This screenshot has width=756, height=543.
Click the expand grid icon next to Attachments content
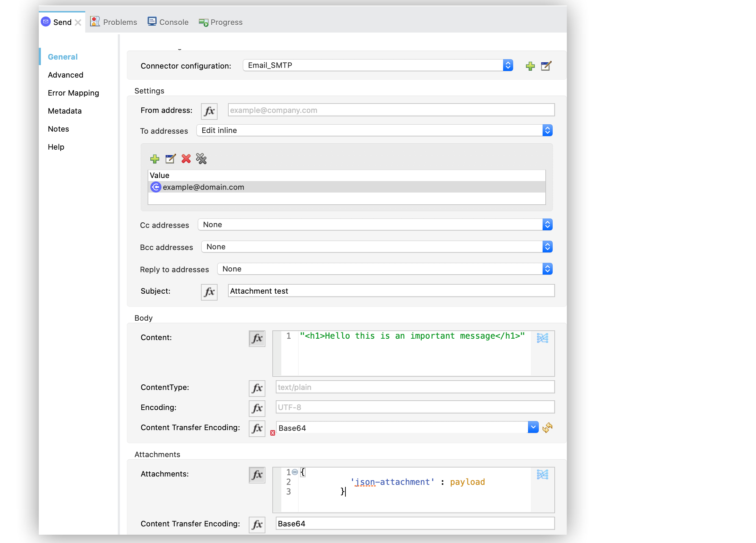click(542, 474)
